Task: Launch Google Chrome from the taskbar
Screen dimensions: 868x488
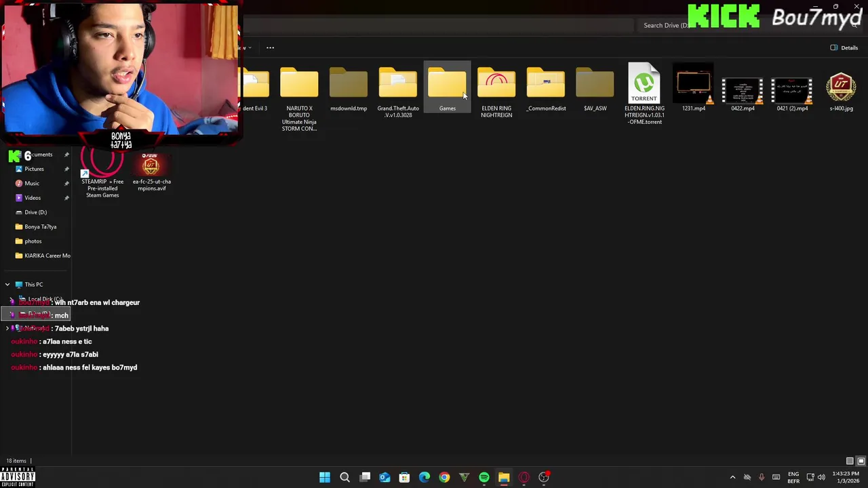Action: click(x=444, y=477)
